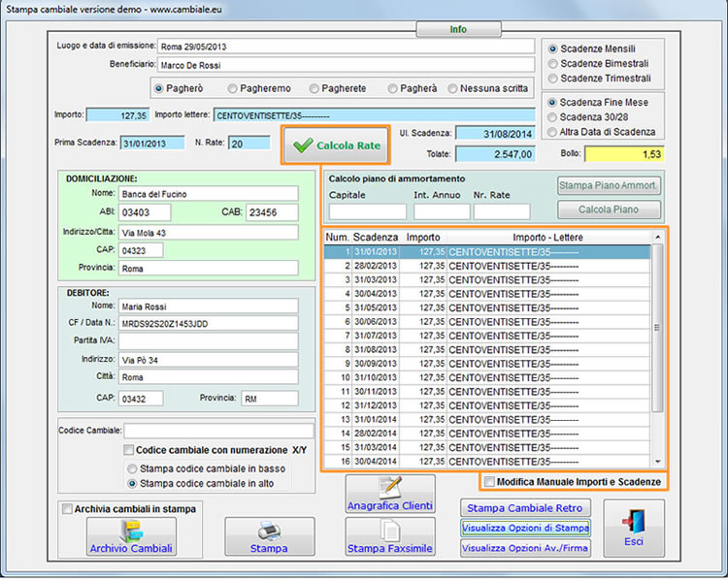The image size is (728, 580).
Task: Select row 8 dated 31/08/2013
Action: pyautogui.click(x=487, y=350)
